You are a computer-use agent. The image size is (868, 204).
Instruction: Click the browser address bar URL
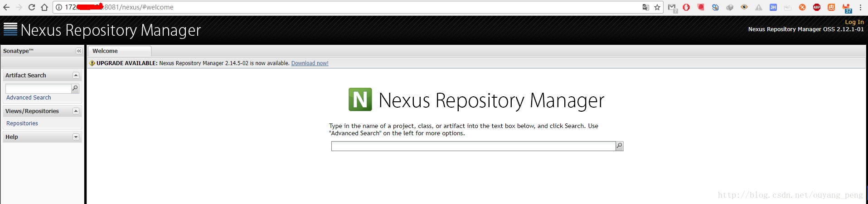[x=119, y=7]
